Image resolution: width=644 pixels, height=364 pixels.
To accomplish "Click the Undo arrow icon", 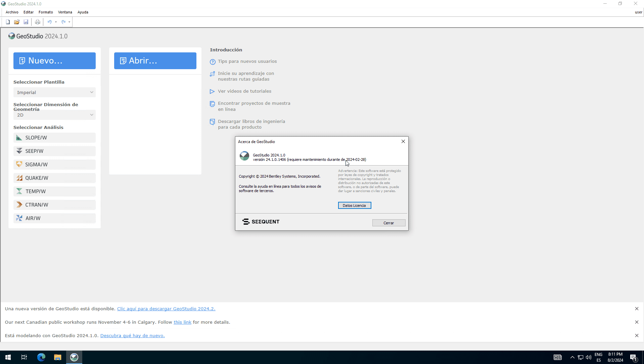I will (49, 22).
